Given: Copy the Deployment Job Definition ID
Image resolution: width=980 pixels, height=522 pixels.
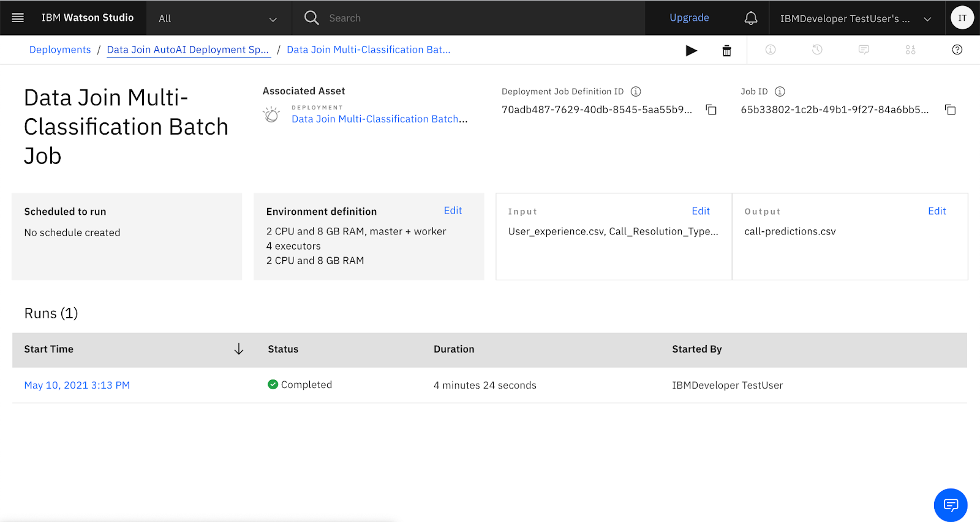Looking at the screenshot, I should click(x=711, y=110).
